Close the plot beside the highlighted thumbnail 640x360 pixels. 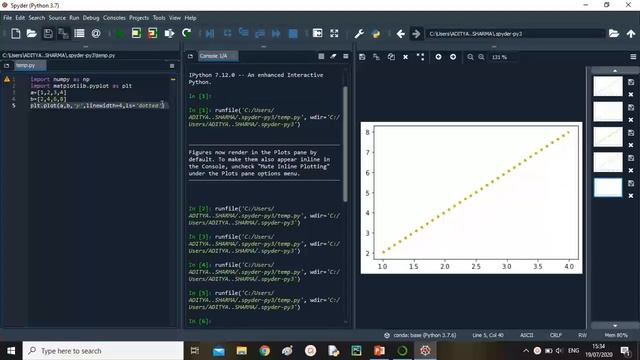click(631, 196)
